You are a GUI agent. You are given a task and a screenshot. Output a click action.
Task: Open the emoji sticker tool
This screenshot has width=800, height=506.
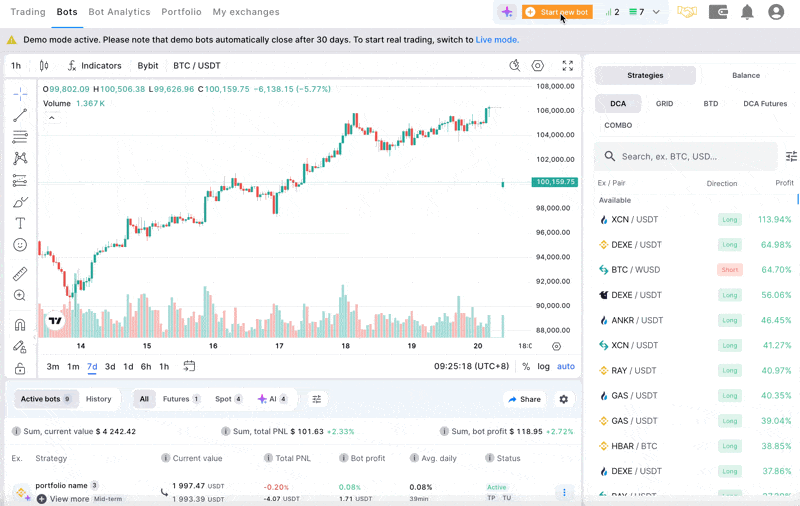[20, 245]
